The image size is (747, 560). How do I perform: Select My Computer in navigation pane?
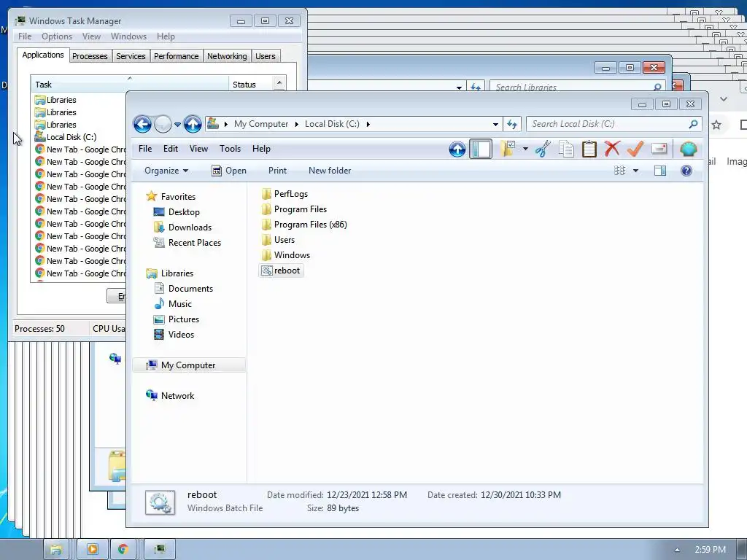(189, 365)
